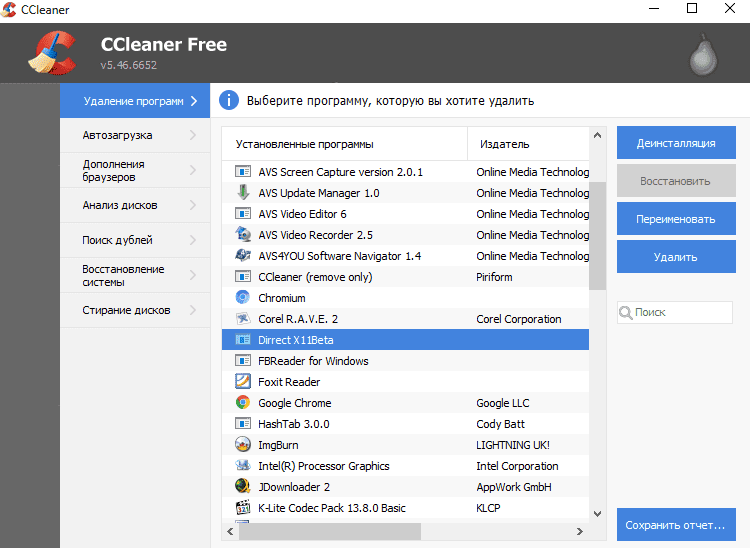The height and width of the screenshot is (548, 750).
Task: Click horizontal scrollbar right arrow
Action: click(580, 531)
